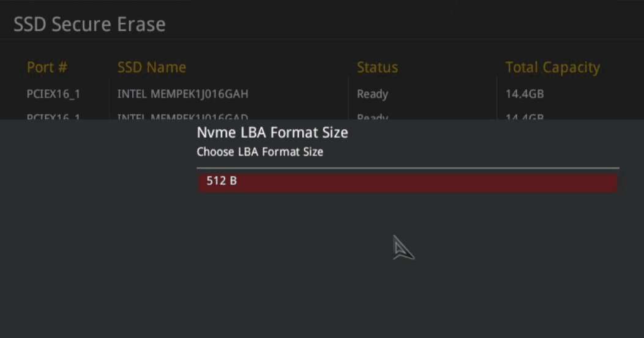Click the second row's partially hidden 14.4GB capacity
The image size is (644, 338).
tap(524, 116)
